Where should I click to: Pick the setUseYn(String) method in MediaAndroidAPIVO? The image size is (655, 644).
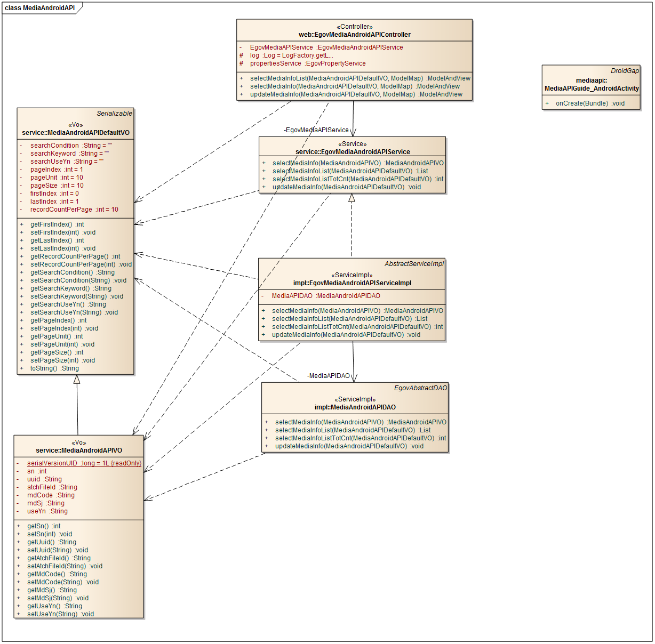click(x=60, y=614)
